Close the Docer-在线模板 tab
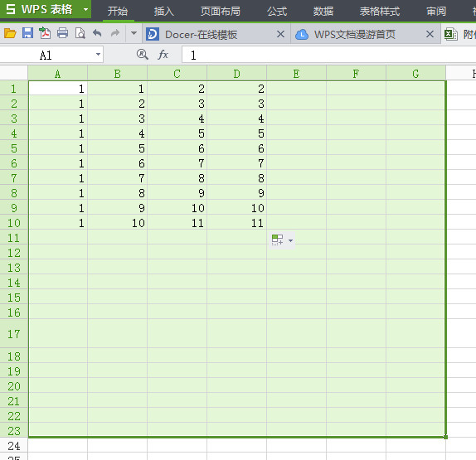 (280, 34)
